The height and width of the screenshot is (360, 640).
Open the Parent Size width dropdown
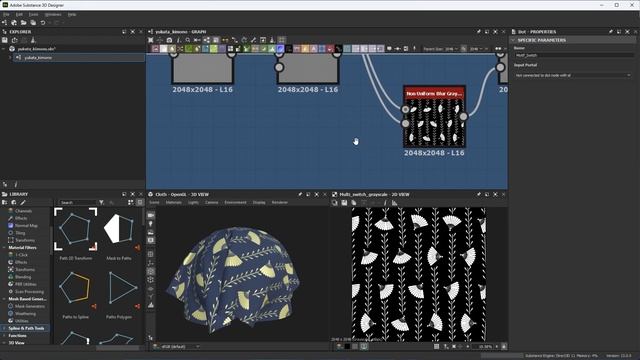coord(451,49)
